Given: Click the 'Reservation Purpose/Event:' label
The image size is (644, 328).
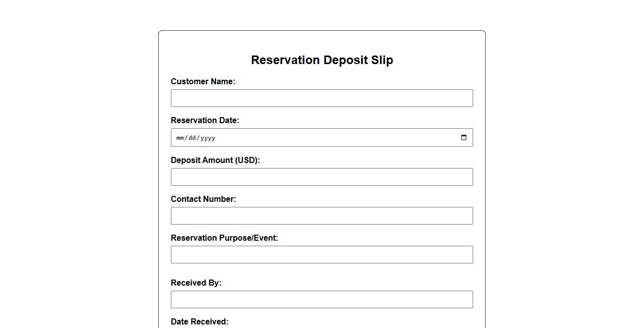Looking at the screenshot, I should coord(224,238).
